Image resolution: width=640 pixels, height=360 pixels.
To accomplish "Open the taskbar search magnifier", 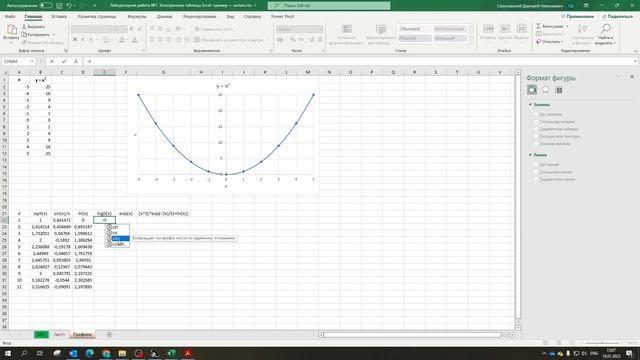I will click(x=24, y=353).
